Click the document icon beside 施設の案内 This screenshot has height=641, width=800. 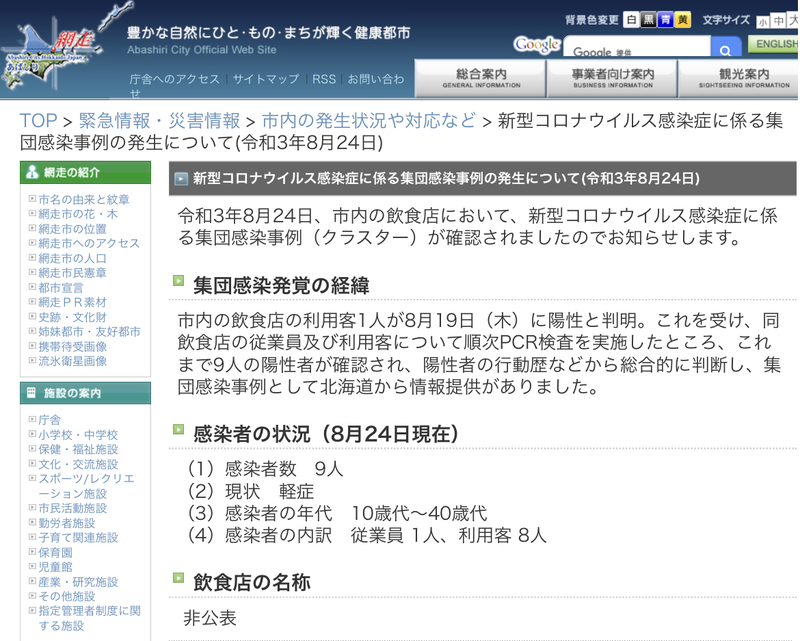point(32,394)
